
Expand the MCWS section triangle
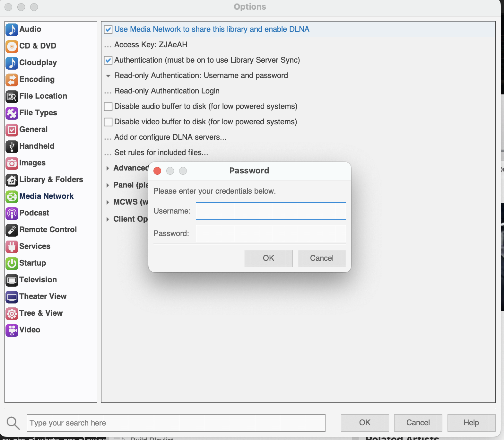(x=108, y=202)
